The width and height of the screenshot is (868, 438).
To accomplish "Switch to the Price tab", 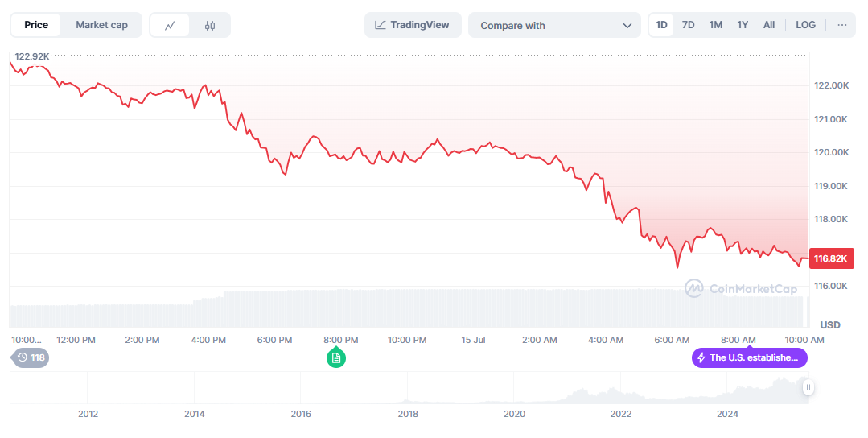I will pos(36,25).
